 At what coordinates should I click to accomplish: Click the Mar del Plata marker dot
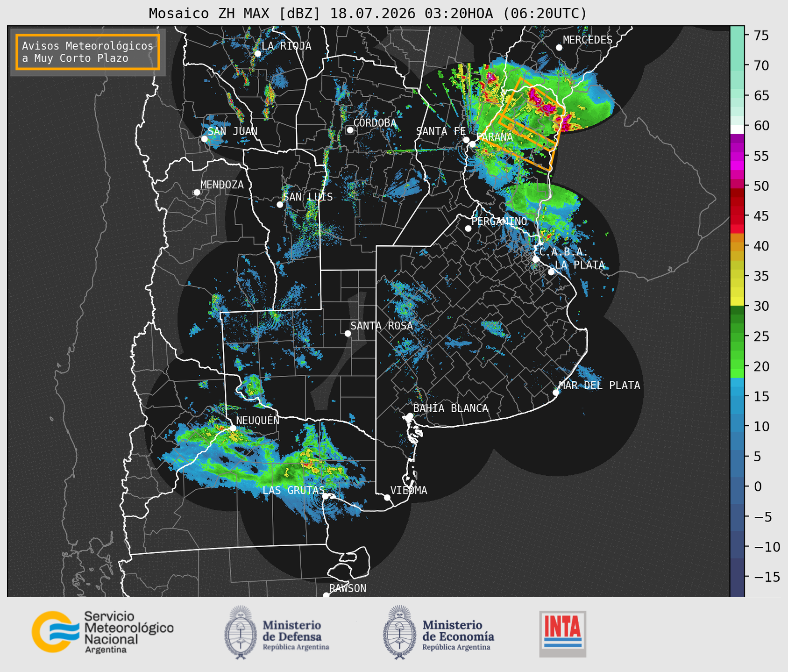point(556,392)
